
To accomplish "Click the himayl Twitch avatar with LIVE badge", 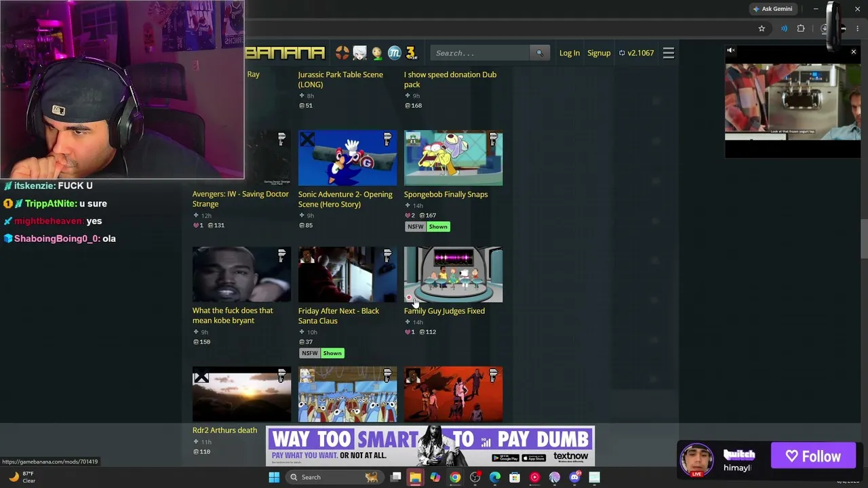I will click(697, 460).
